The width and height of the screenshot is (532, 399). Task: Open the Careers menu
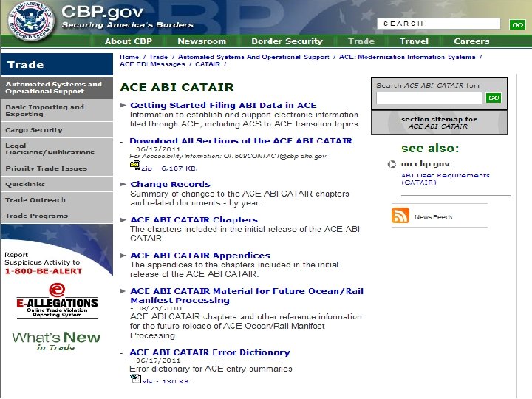coord(471,41)
